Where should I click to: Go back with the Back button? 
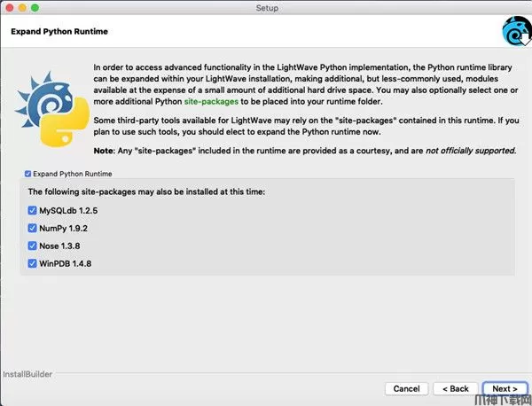(454, 388)
